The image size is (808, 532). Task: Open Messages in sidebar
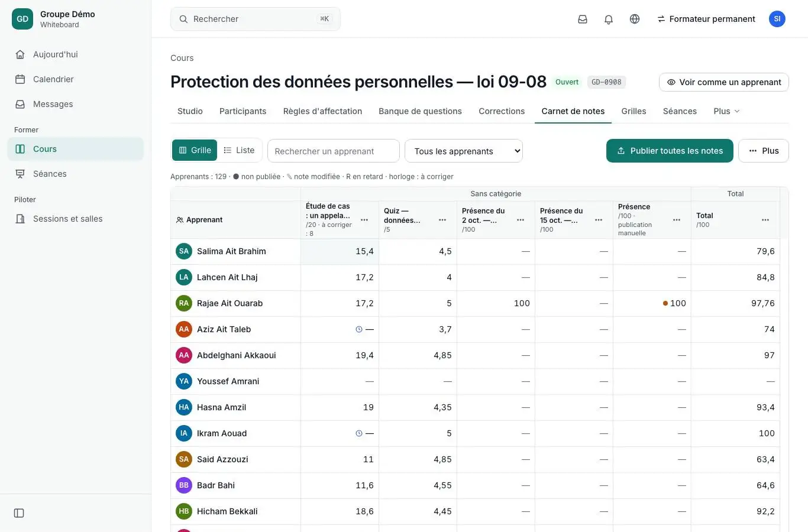point(75,104)
